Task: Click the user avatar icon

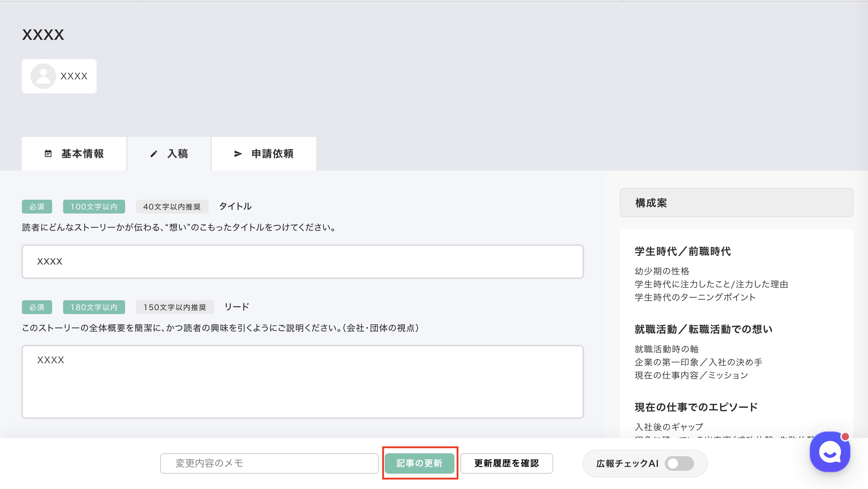Action: 43,76
